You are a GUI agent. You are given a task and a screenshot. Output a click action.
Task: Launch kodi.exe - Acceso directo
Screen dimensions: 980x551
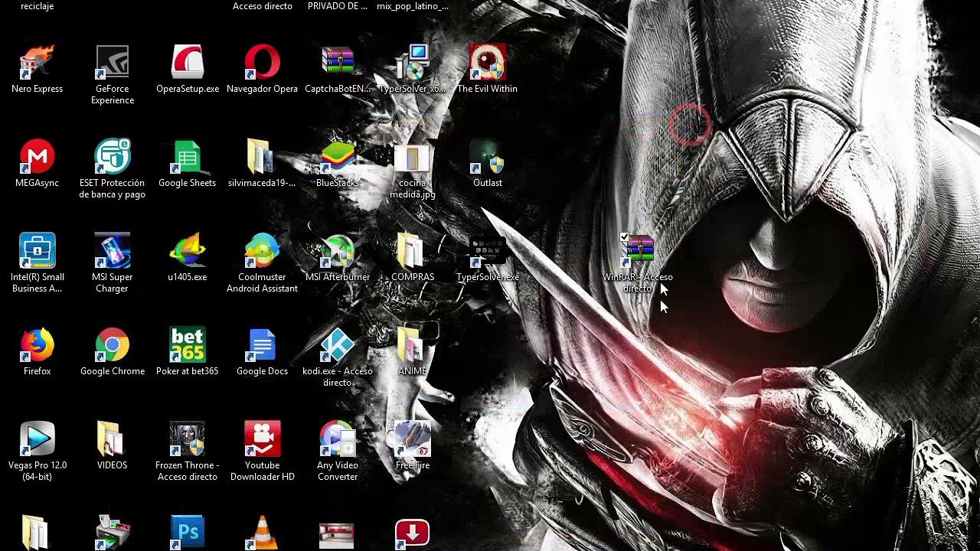337,345
